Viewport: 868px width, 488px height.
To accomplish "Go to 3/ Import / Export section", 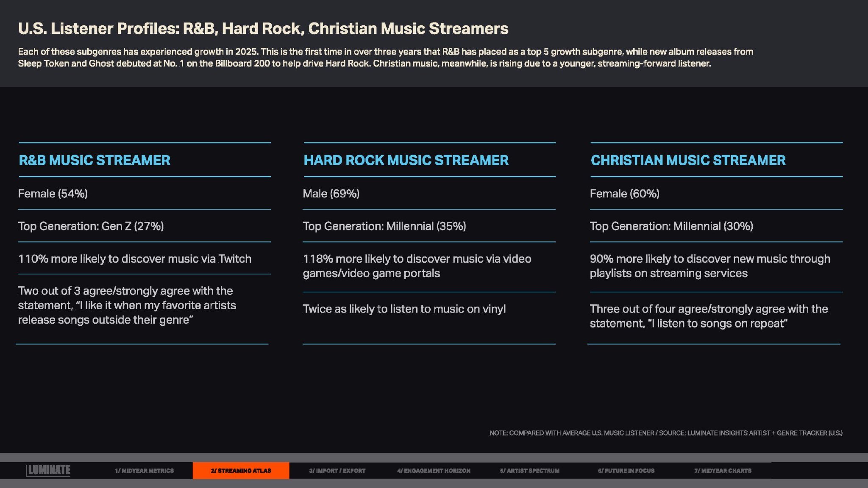I will (x=337, y=471).
